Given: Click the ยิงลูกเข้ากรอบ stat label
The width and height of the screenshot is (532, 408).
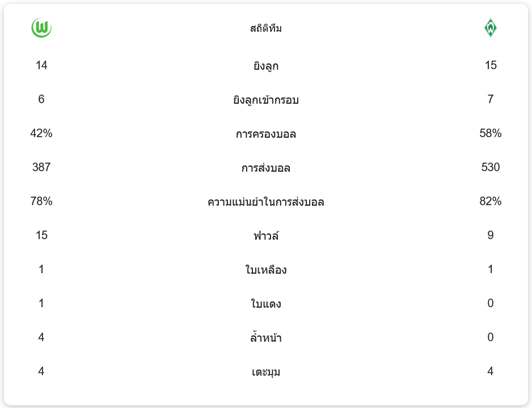Looking at the screenshot, I should coord(266,100).
